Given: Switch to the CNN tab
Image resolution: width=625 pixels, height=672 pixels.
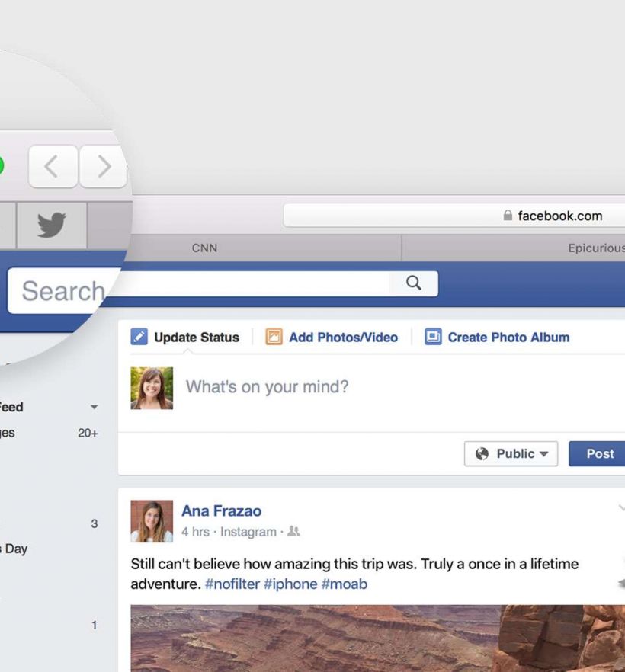Looking at the screenshot, I should 204,248.
